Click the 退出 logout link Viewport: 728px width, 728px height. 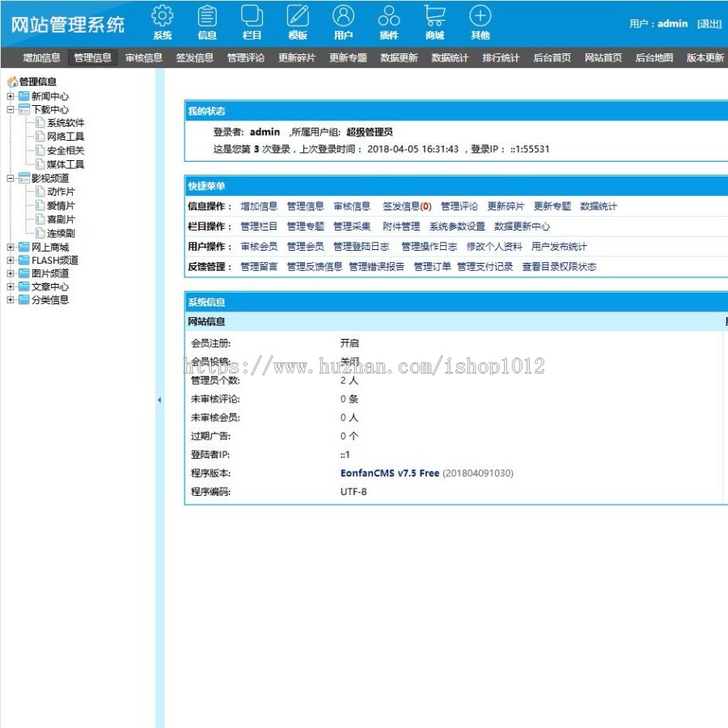coord(709,23)
